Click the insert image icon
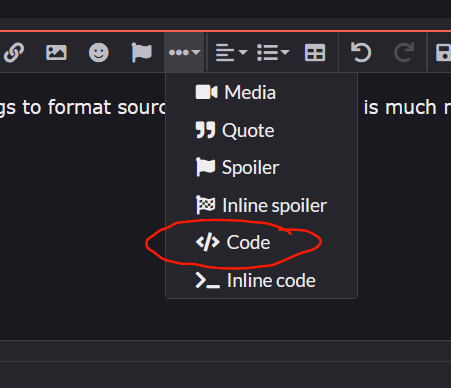The height and width of the screenshot is (388, 451). (x=56, y=52)
